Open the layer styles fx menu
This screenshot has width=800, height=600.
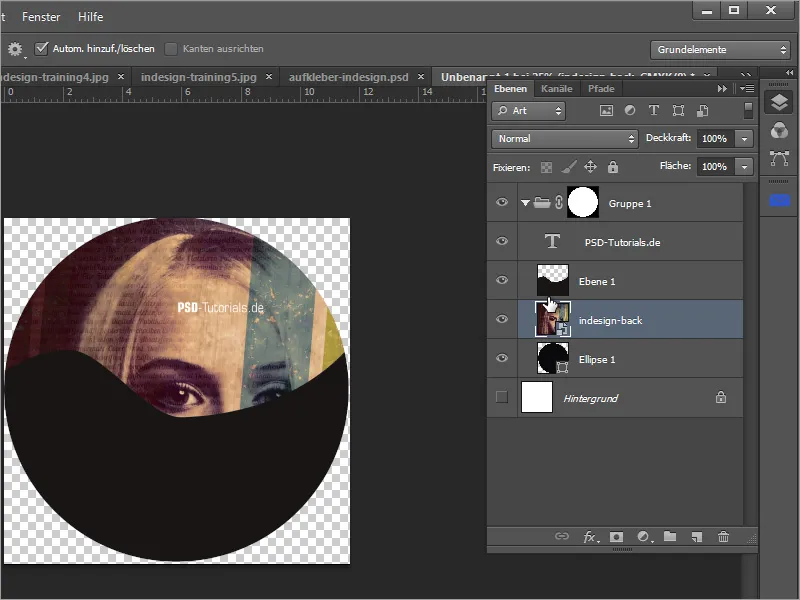589,537
